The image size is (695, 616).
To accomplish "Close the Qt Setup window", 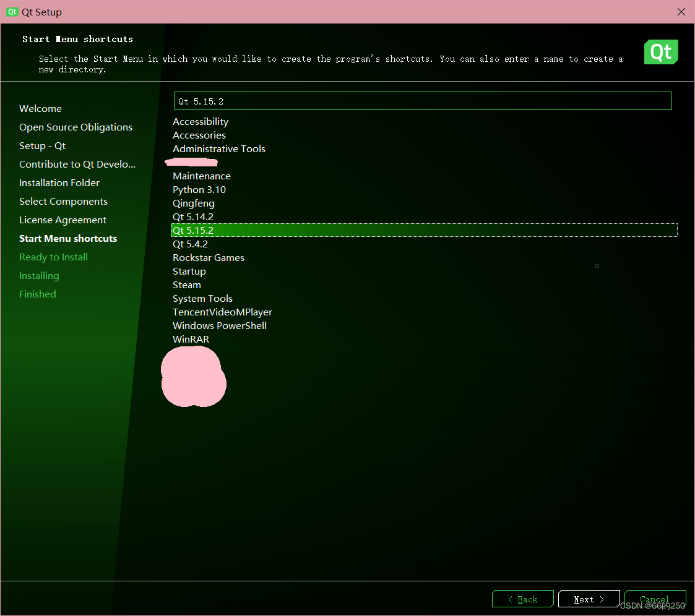I will 681,12.
